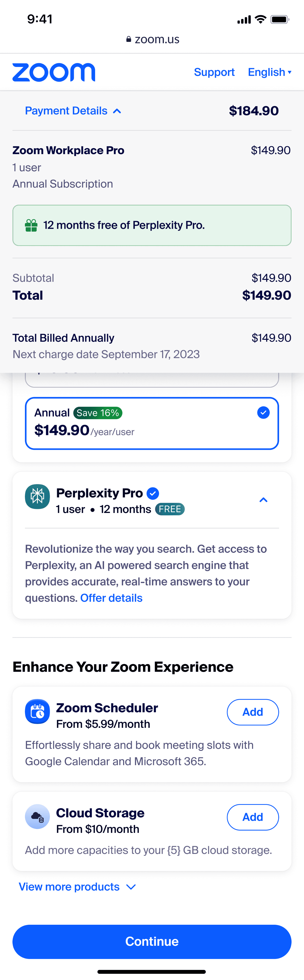Screen dimensions: 304x980
Task: Tap the lock icon beside zoom.us
Action: tap(129, 39)
